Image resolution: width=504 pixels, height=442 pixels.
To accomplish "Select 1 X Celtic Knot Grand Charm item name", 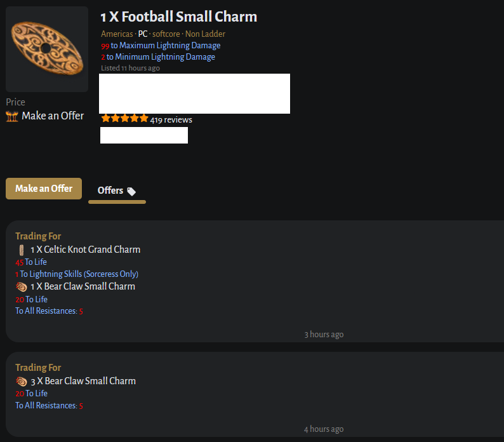I will pyautogui.click(x=86, y=250).
